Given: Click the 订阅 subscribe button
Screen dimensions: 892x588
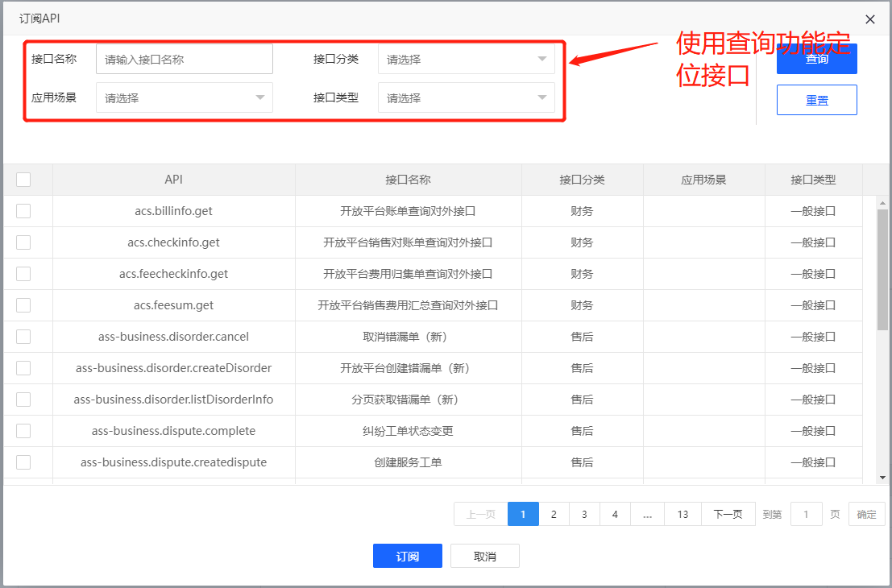Looking at the screenshot, I should pyautogui.click(x=407, y=556).
